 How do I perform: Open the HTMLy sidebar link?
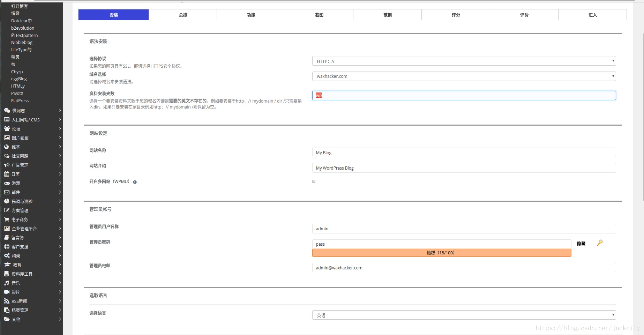point(18,86)
